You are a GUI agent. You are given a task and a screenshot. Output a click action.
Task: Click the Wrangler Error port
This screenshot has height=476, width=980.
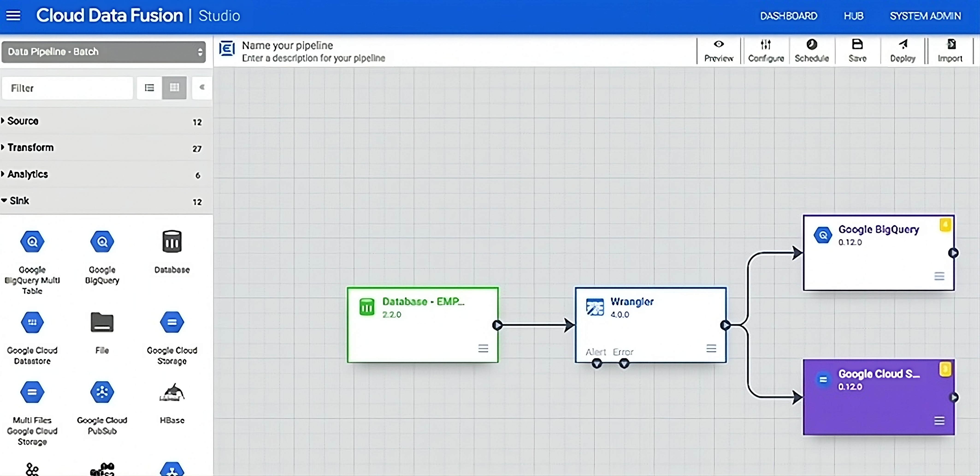(x=624, y=364)
